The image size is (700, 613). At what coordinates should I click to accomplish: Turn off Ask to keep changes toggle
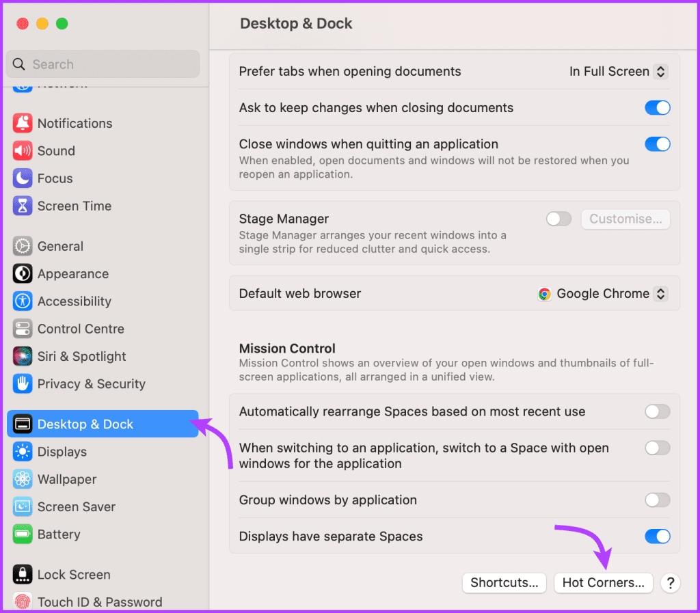[x=657, y=107]
